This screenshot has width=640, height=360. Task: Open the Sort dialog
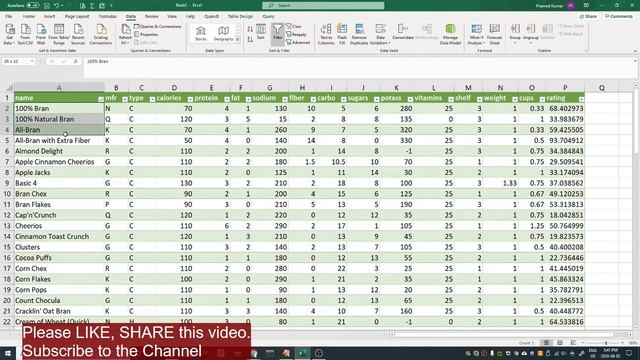tap(261, 32)
